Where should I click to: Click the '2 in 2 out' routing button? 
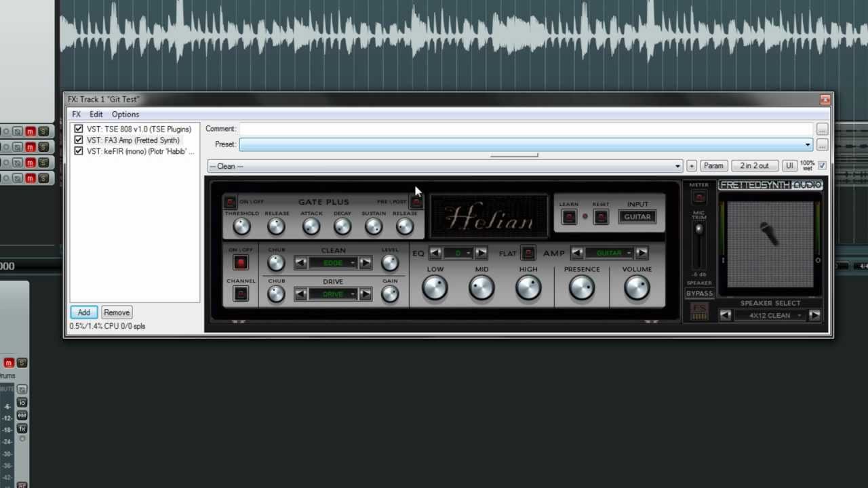pos(755,165)
